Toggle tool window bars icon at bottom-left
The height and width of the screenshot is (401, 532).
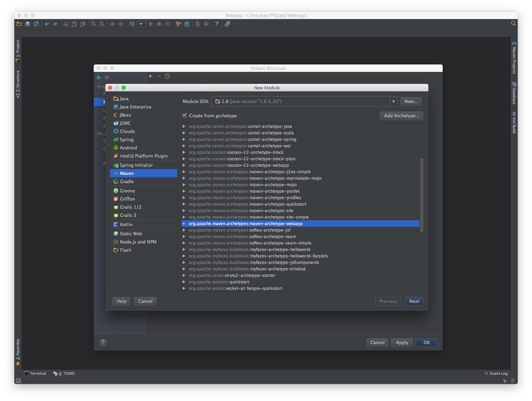(18, 381)
